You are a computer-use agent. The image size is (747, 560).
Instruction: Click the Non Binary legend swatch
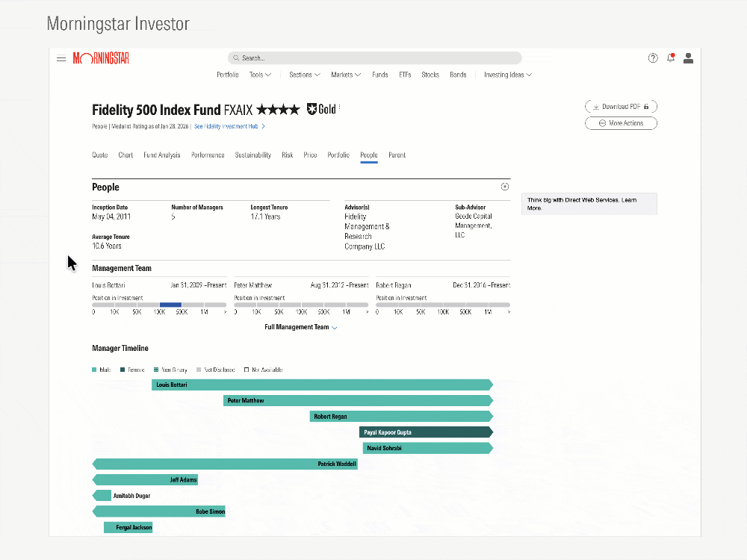point(156,370)
